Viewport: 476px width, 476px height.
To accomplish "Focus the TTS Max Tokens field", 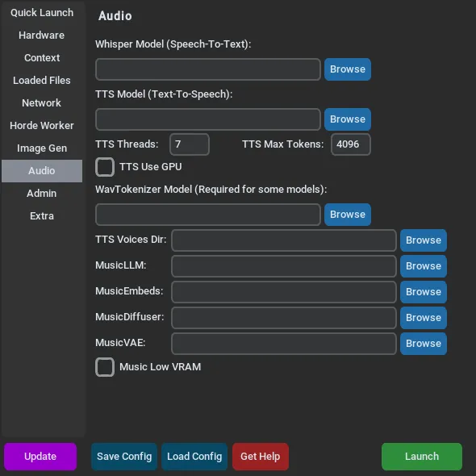I will (x=351, y=144).
